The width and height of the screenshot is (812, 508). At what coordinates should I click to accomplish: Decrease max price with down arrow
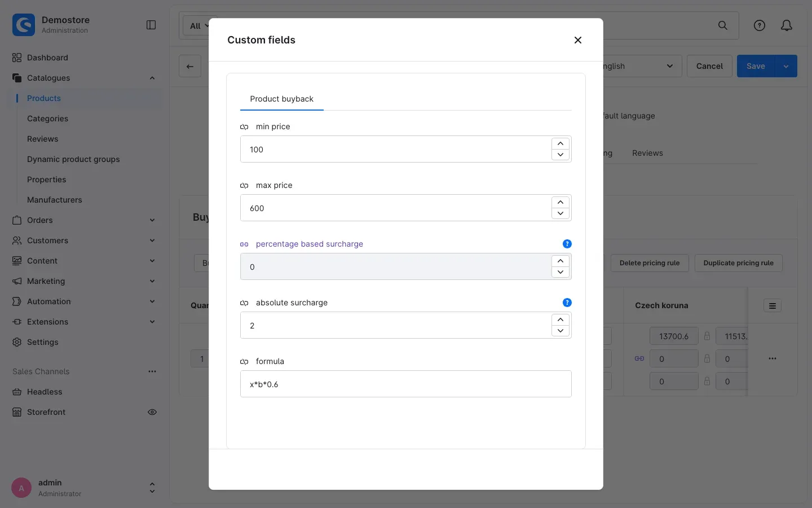[561, 213]
